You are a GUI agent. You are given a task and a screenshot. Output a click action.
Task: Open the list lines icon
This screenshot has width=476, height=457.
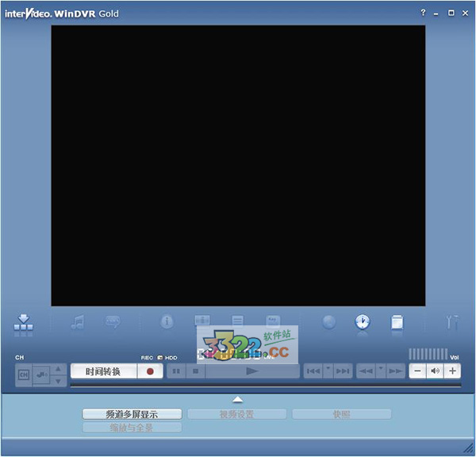click(x=237, y=320)
